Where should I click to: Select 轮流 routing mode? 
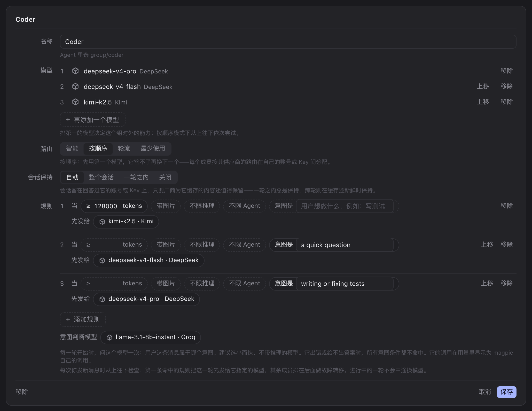coord(124,148)
